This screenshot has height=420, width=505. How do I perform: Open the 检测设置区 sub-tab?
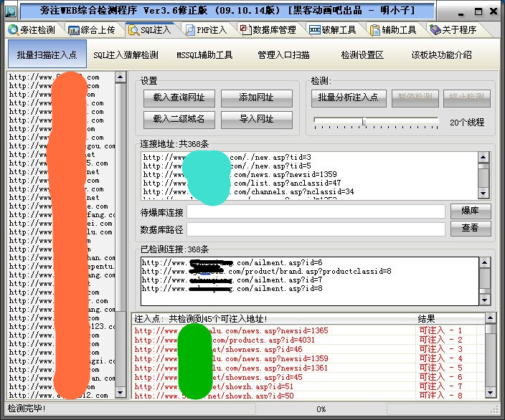tap(362, 55)
